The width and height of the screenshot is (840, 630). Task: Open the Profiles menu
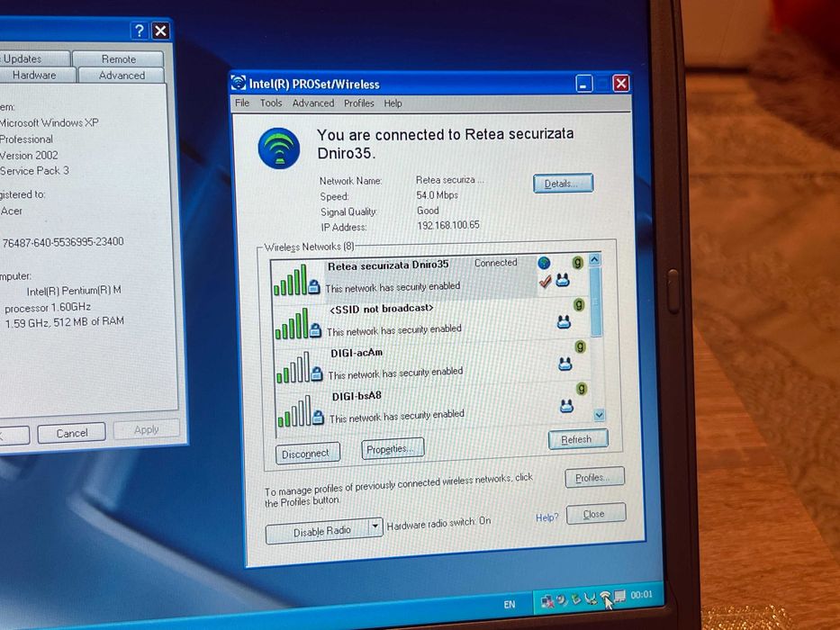click(x=359, y=103)
